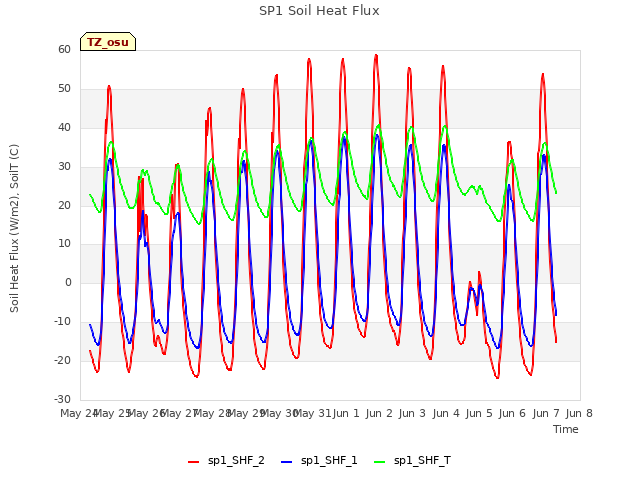Click the TZ_osu annotation label

pos(108,42)
